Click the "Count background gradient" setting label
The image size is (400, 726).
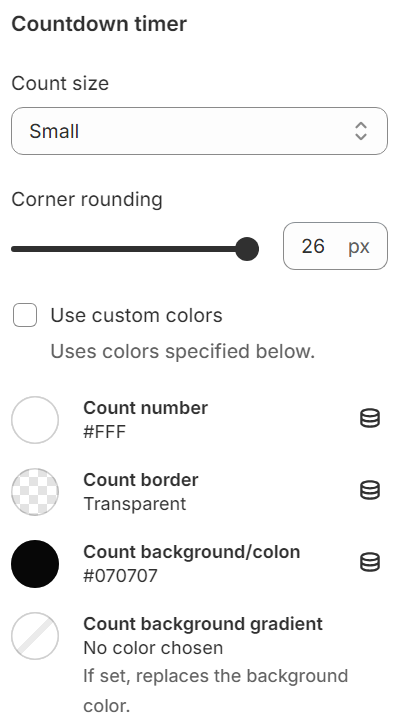click(x=203, y=624)
